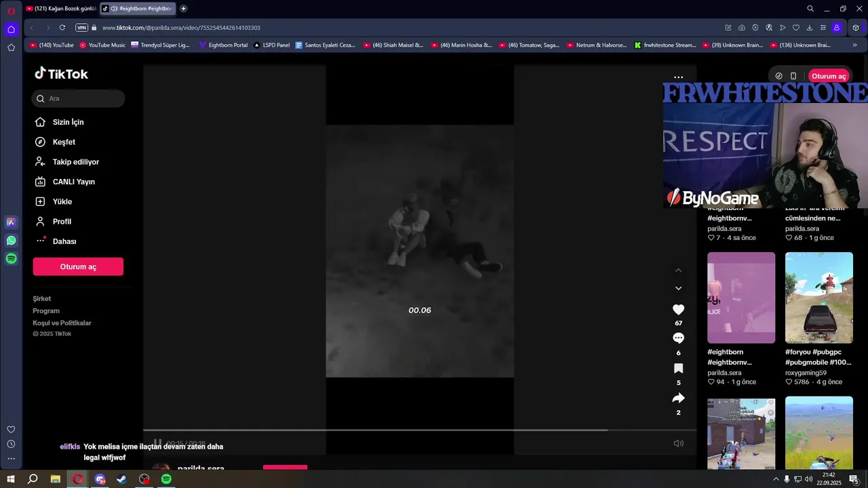Open the 'YouTube Music' bookmark

(x=102, y=45)
